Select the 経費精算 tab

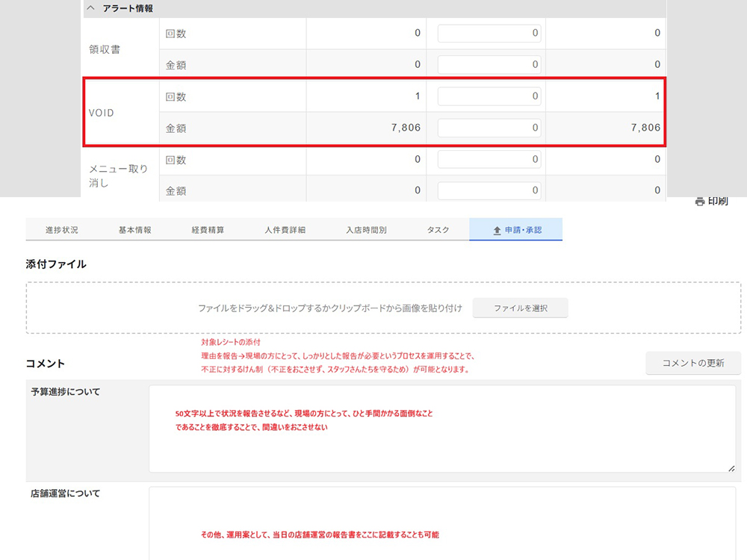208,230
